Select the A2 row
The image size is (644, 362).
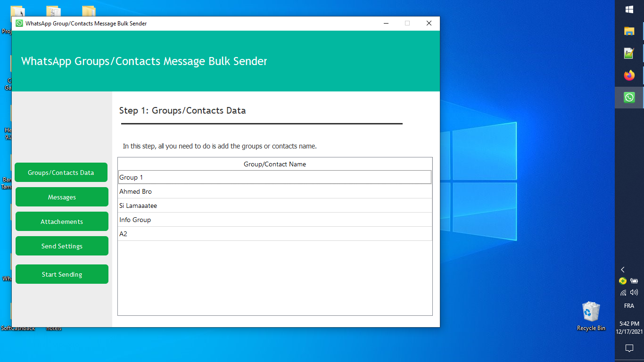point(275,234)
